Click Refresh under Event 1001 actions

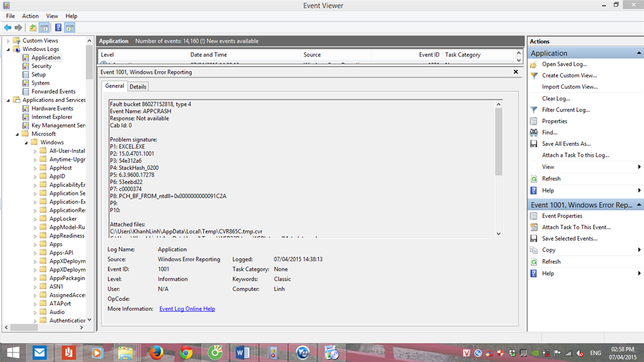551,262
